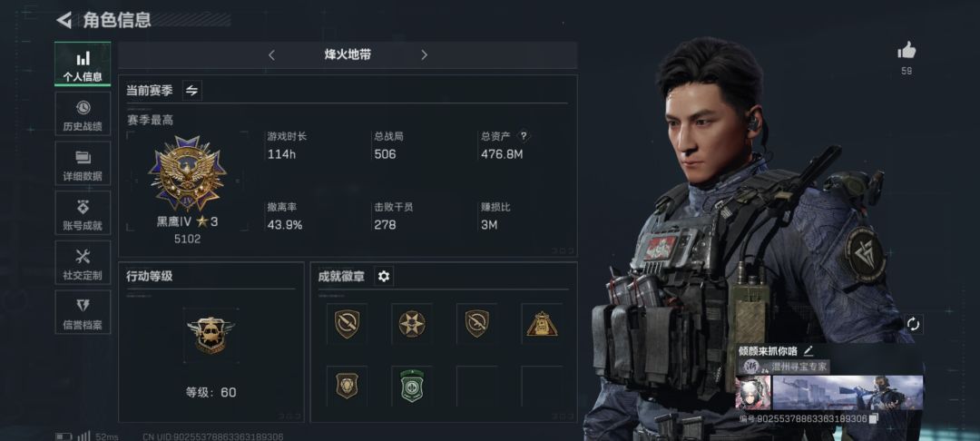Switch to next game mode arrow
Image resolution: width=980 pixels, height=441 pixels.
424,55
